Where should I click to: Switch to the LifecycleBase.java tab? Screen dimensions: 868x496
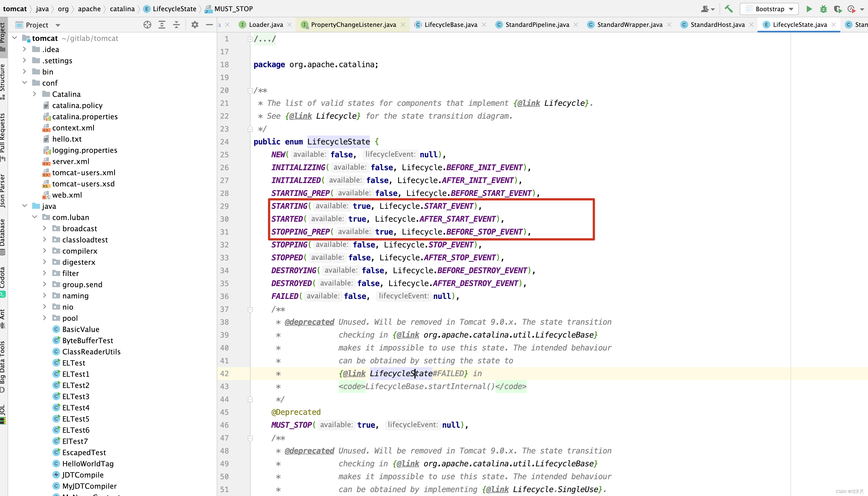coord(450,25)
